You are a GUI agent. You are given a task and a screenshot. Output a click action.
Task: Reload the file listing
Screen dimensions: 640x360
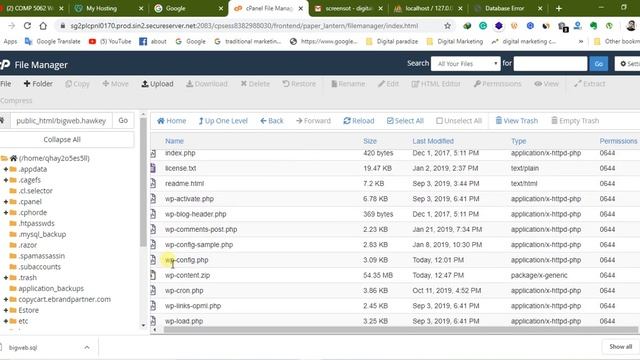click(359, 121)
